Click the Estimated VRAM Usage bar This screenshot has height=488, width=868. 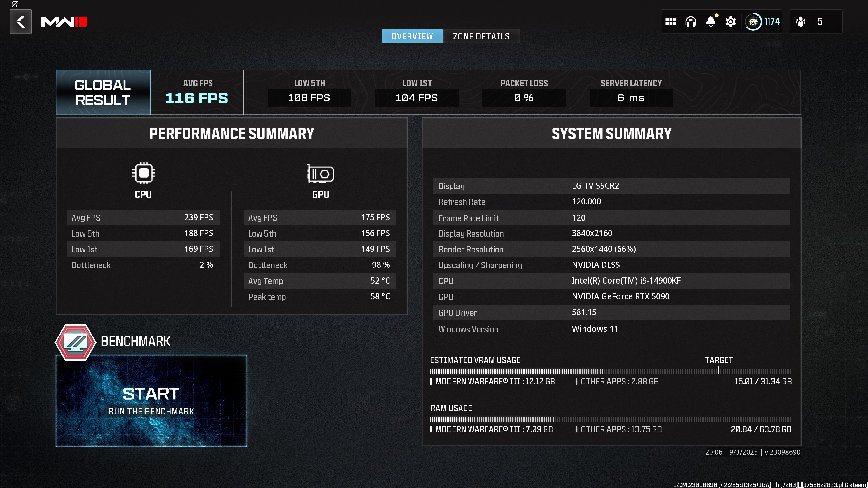610,371
